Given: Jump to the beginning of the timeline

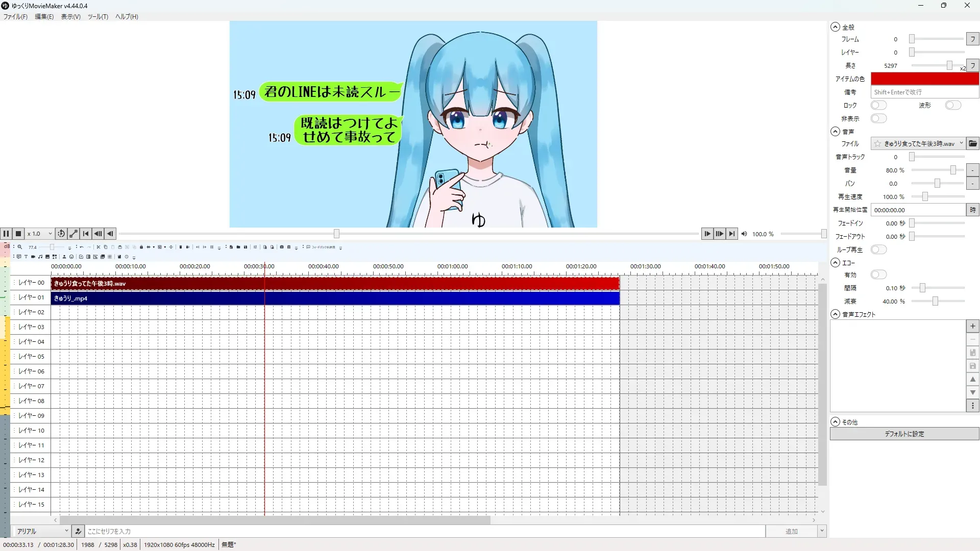Looking at the screenshot, I should (86, 234).
